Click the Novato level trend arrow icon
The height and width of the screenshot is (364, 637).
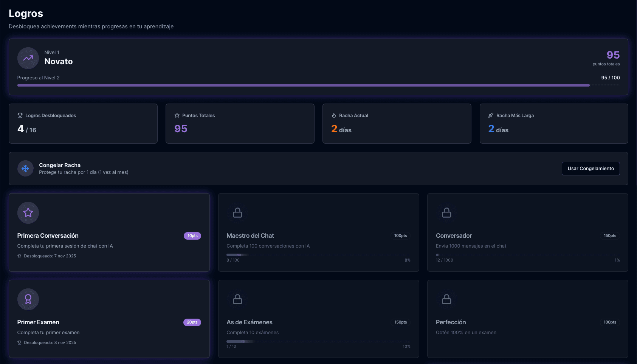point(28,58)
